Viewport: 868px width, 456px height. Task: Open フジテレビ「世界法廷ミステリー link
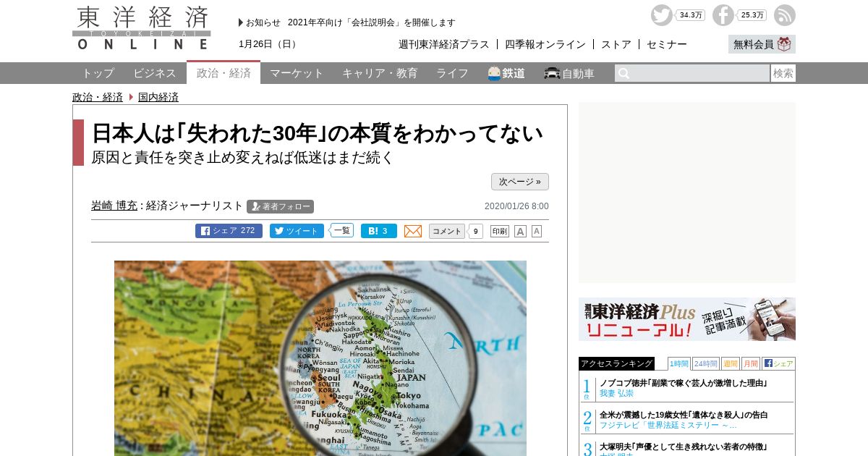coord(668,425)
